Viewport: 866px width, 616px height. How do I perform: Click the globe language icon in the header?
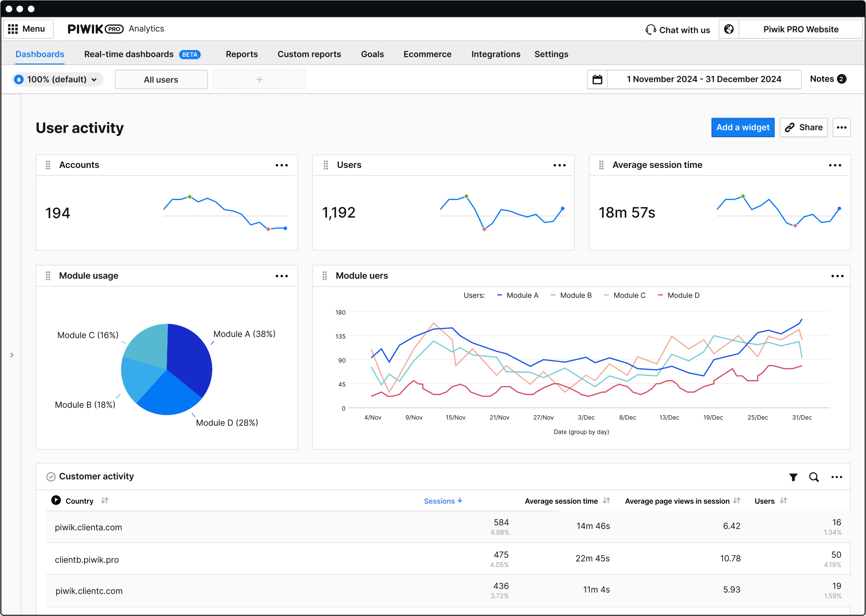coord(729,29)
